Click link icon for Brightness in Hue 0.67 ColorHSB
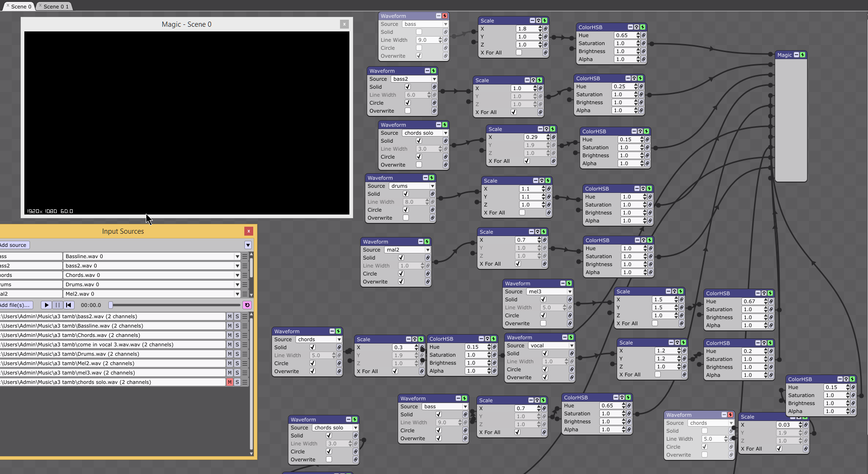 pos(771,317)
